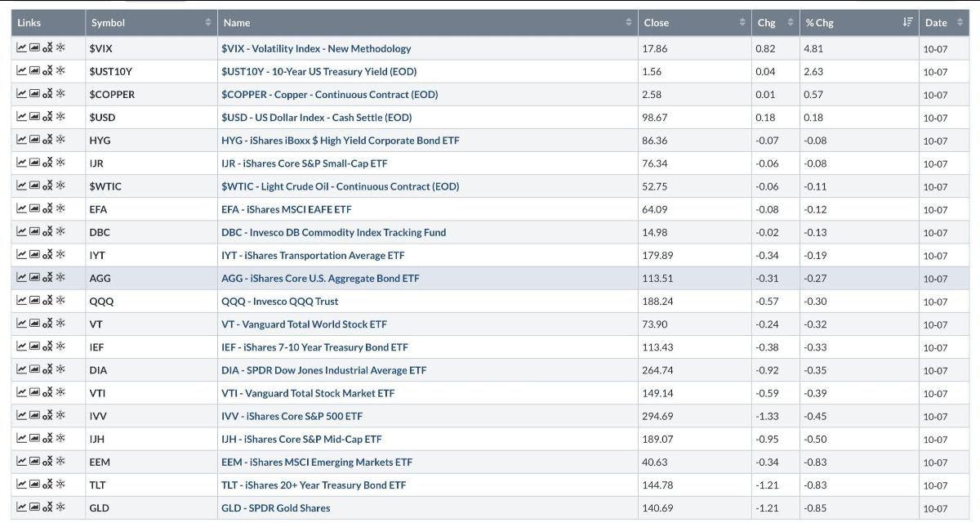
Task: Click the Links column header
Action: tap(48, 23)
